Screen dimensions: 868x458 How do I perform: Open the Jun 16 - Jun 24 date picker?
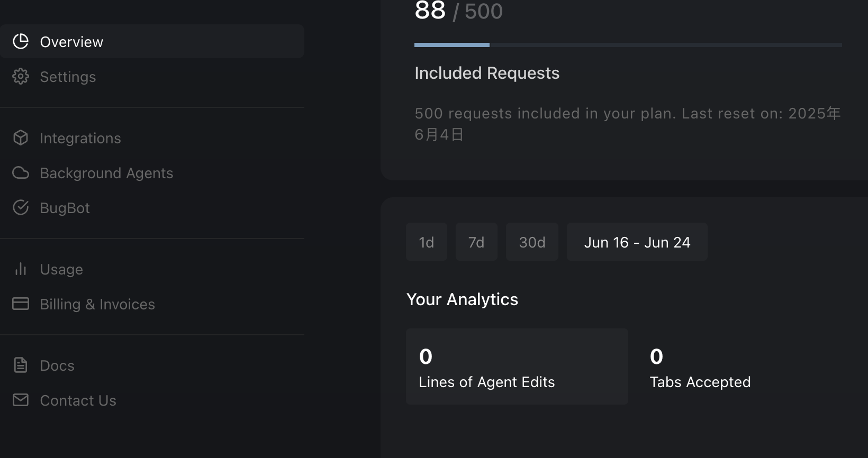[637, 242]
